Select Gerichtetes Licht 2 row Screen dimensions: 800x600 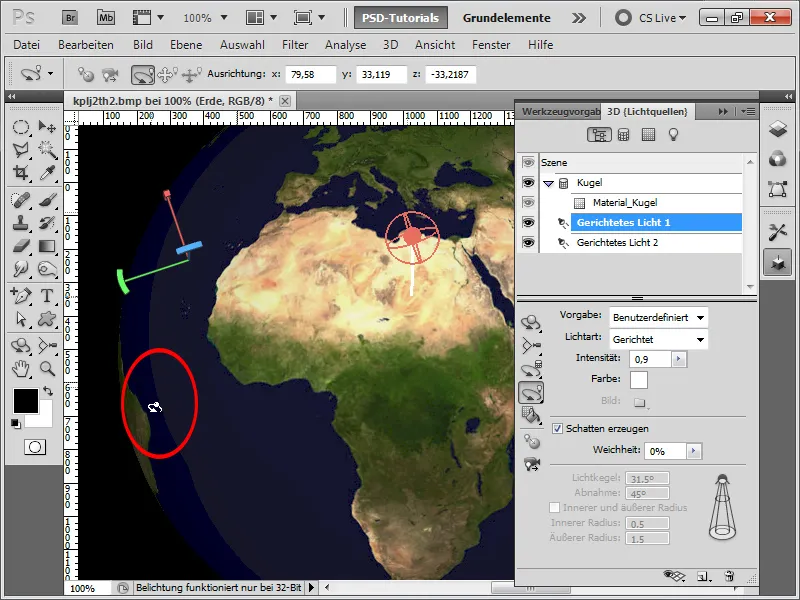[x=656, y=242]
